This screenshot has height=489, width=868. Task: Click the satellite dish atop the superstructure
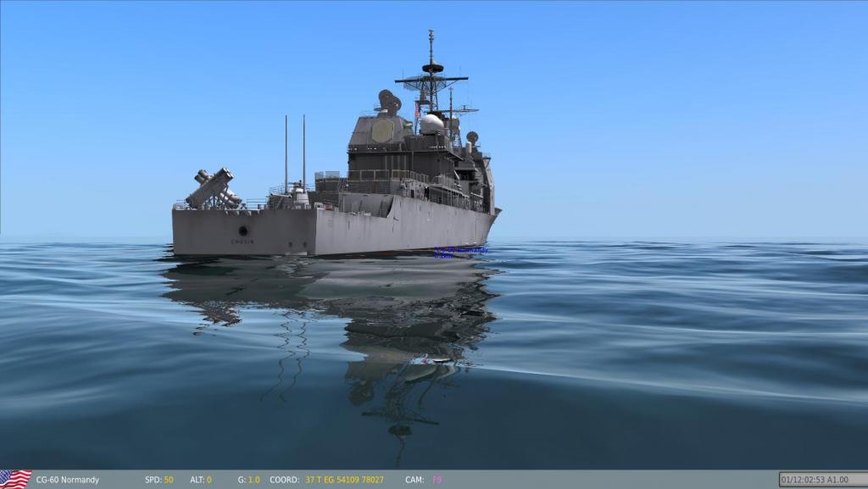[x=388, y=101]
